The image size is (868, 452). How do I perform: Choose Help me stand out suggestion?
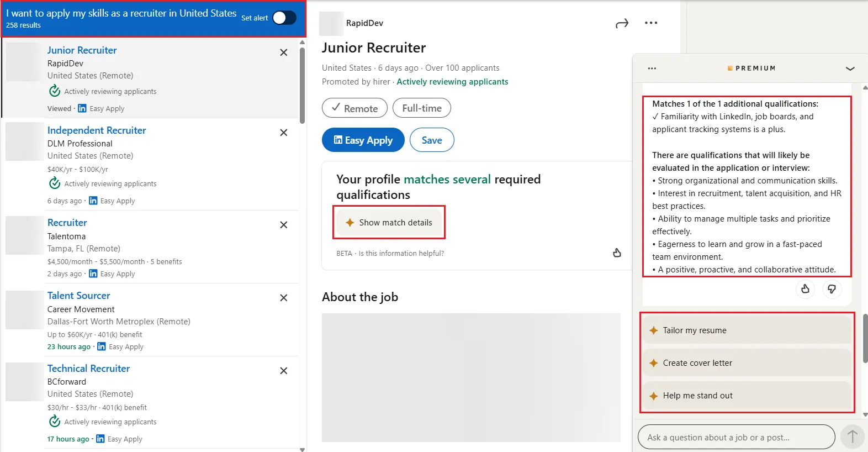click(x=747, y=396)
